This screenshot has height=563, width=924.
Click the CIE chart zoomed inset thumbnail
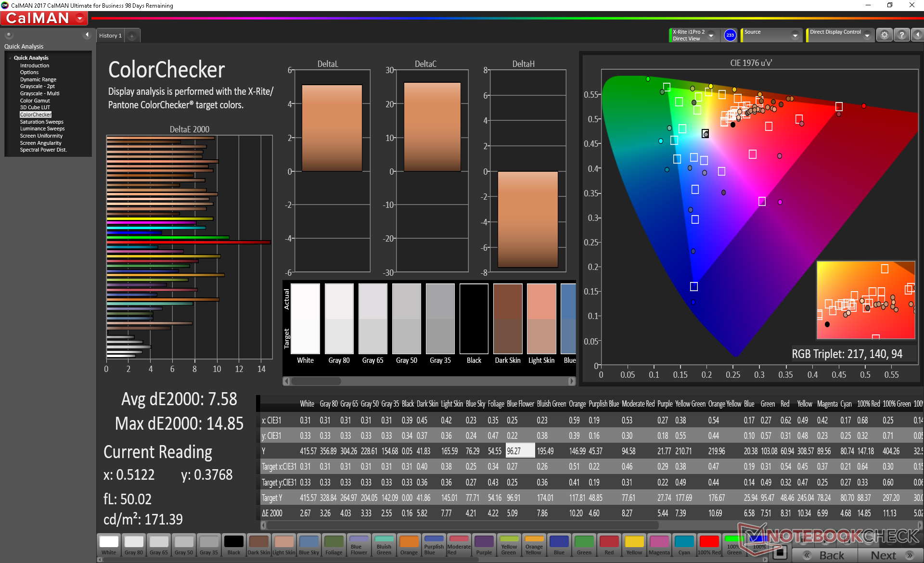[x=866, y=300]
